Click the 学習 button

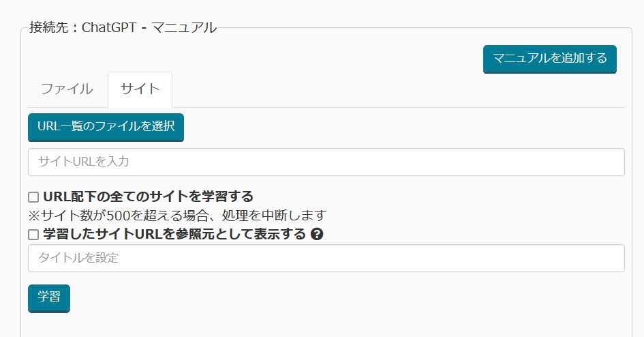(x=48, y=297)
